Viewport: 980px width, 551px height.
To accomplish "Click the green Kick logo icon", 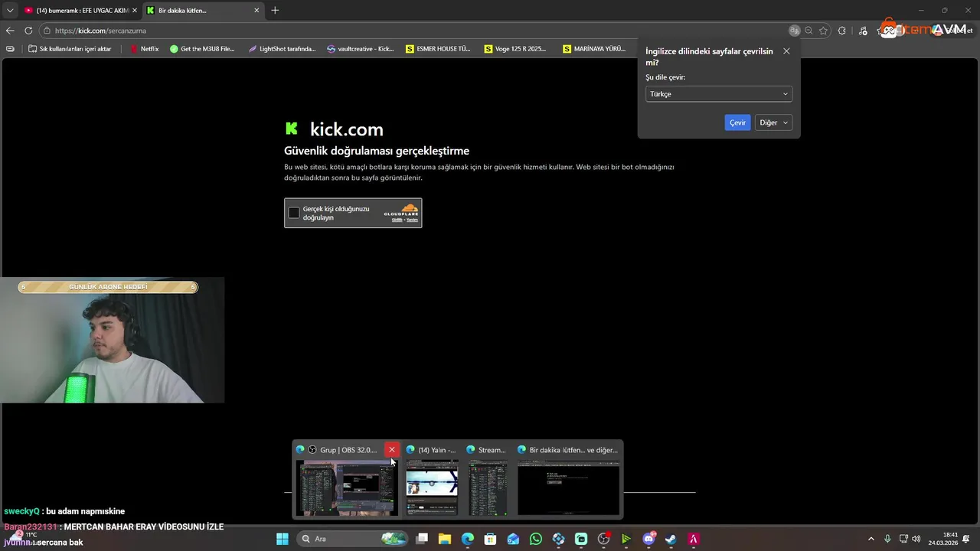I will pyautogui.click(x=291, y=129).
